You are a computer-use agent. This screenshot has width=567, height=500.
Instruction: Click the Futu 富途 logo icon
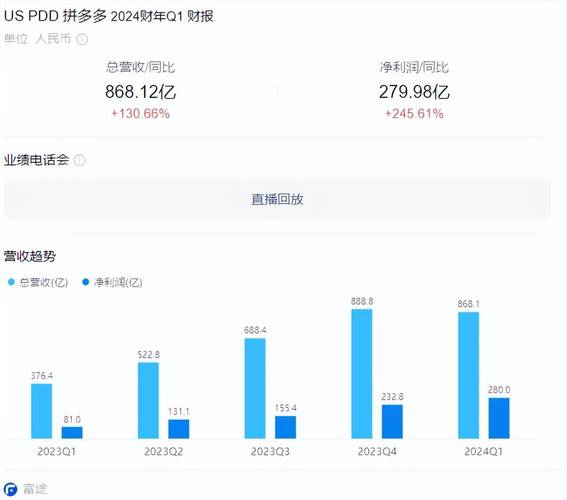click(x=10, y=490)
